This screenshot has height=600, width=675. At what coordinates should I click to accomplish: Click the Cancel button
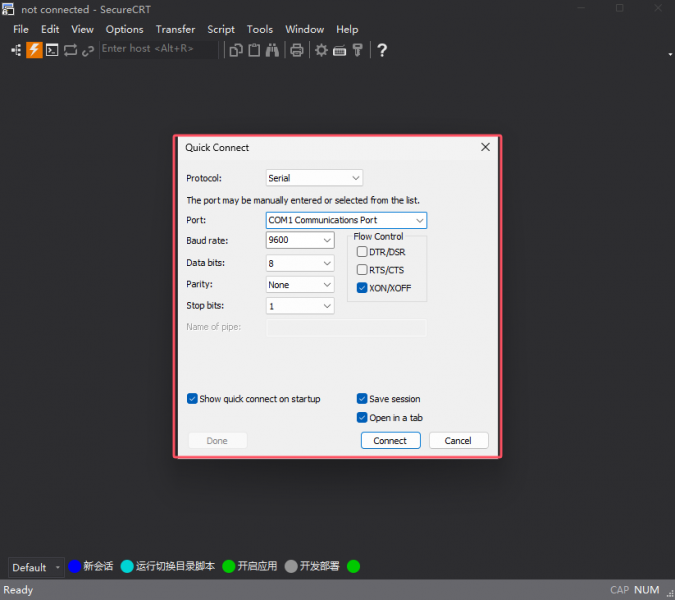(458, 440)
